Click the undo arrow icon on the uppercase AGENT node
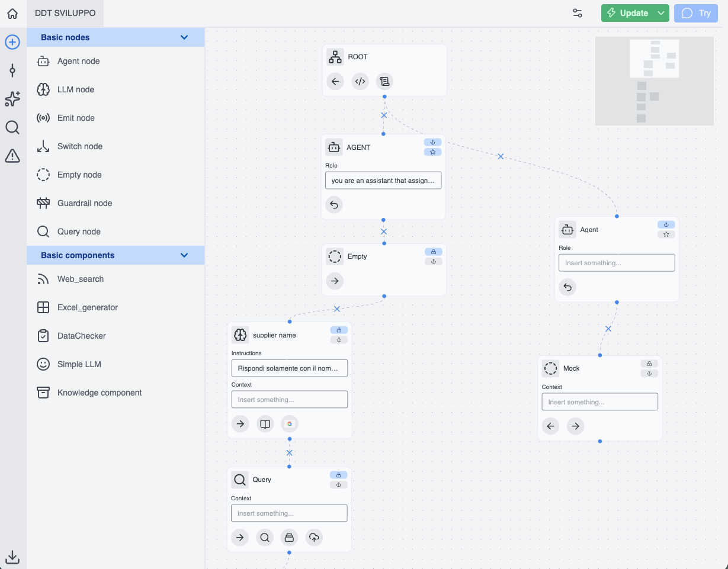This screenshot has height=569, width=728. click(x=334, y=205)
